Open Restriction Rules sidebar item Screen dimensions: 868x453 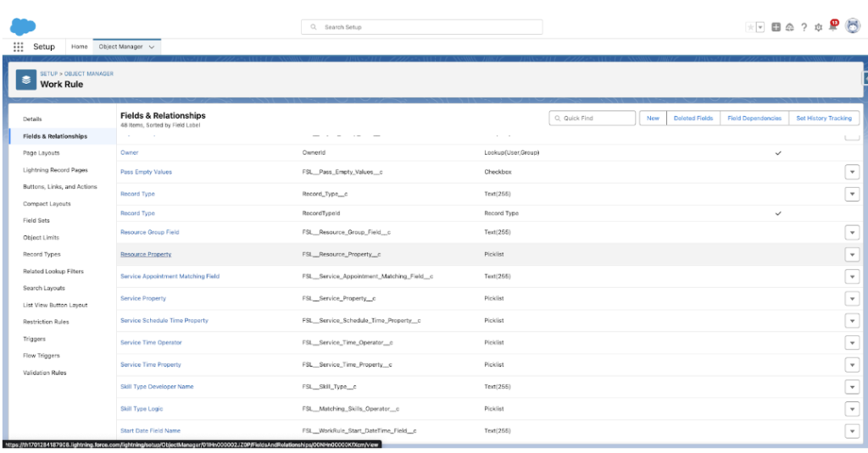pyautogui.click(x=46, y=322)
